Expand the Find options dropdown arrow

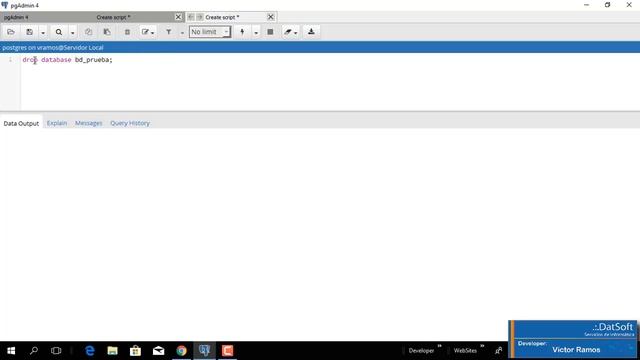[72, 32]
